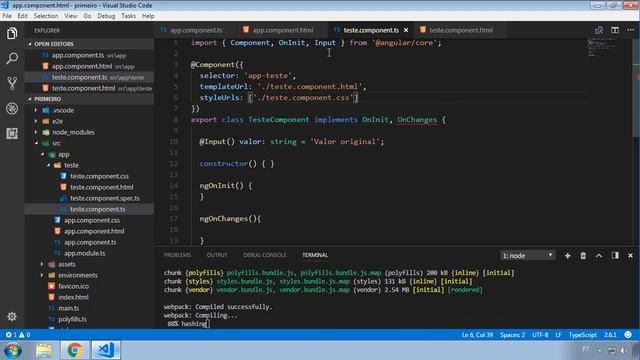Open the Edit menu
Screen dimensions: 640x360
[x=22, y=16]
